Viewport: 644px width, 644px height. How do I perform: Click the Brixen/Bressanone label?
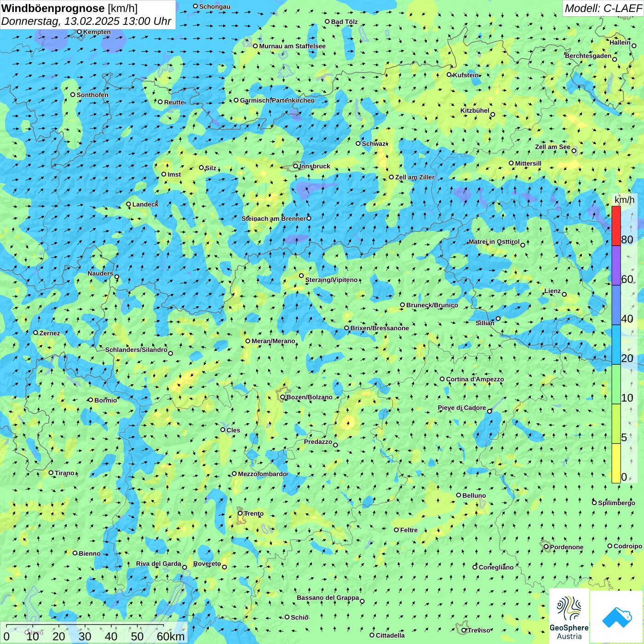point(379,328)
